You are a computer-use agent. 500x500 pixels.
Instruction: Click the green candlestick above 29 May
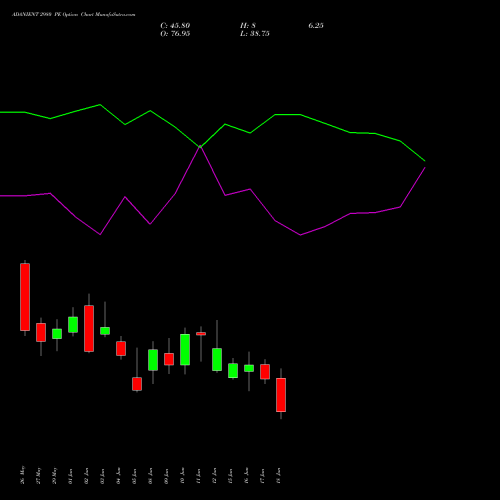(x=57, y=334)
